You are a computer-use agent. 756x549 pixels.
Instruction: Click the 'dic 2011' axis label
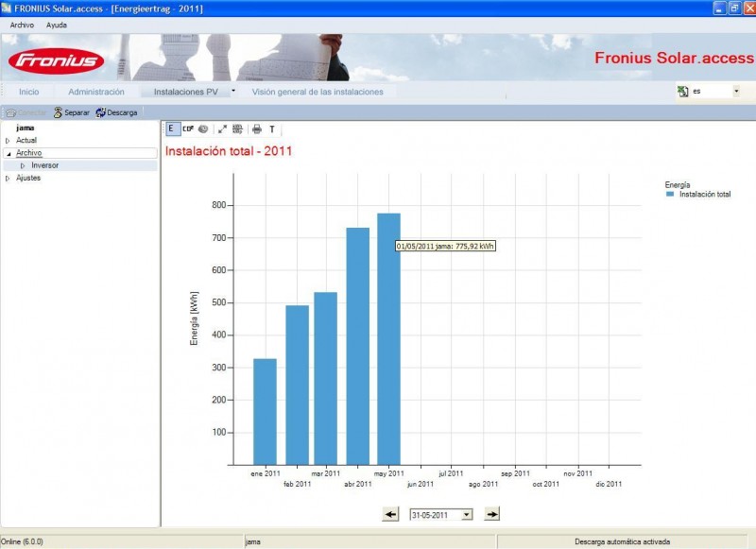pyautogui.click(x=609, y=484)
